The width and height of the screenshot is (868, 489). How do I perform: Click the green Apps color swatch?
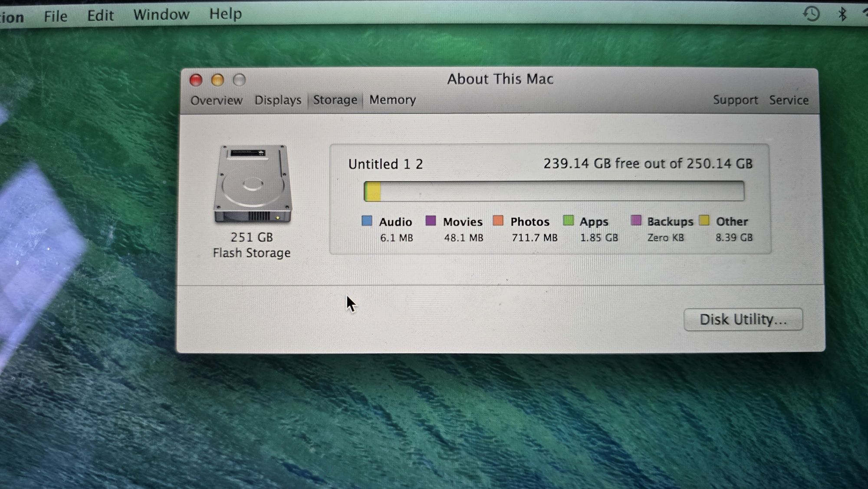pyautogui.click(x=568, y=220)
